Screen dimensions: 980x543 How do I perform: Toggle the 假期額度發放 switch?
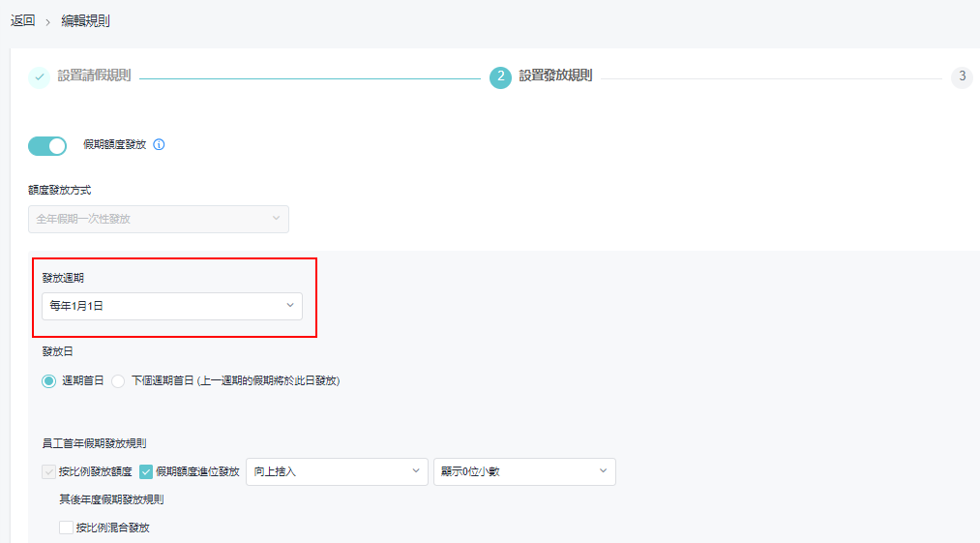(47, 145)
